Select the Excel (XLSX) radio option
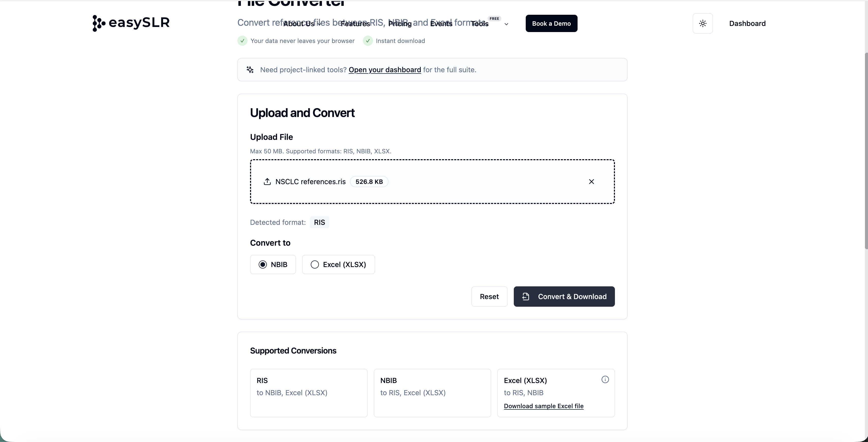Viewport: 868px width, 442px height. tap(315, 265)
